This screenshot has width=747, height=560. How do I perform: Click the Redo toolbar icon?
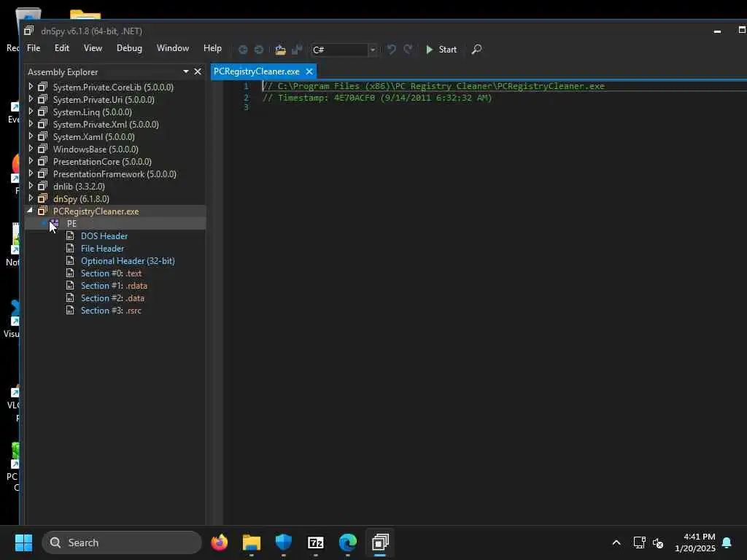tap(408, 50)
